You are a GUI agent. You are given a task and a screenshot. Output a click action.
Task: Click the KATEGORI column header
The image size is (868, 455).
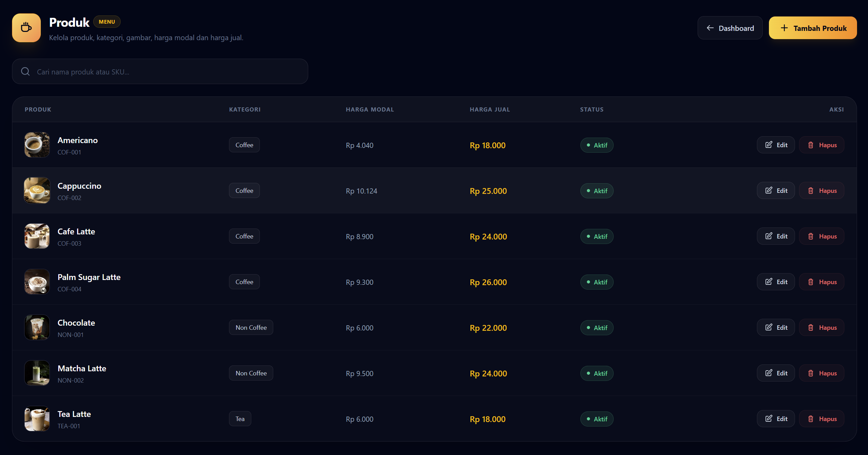245,109
